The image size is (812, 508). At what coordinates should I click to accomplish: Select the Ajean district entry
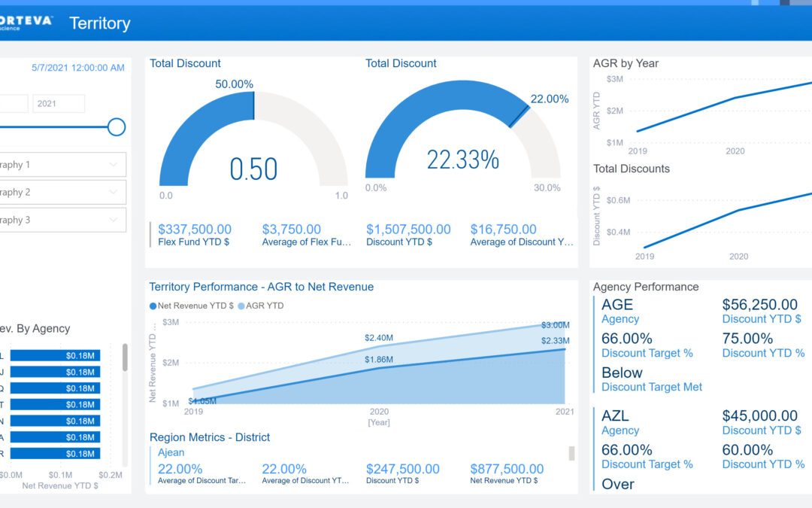pos(171,452)
